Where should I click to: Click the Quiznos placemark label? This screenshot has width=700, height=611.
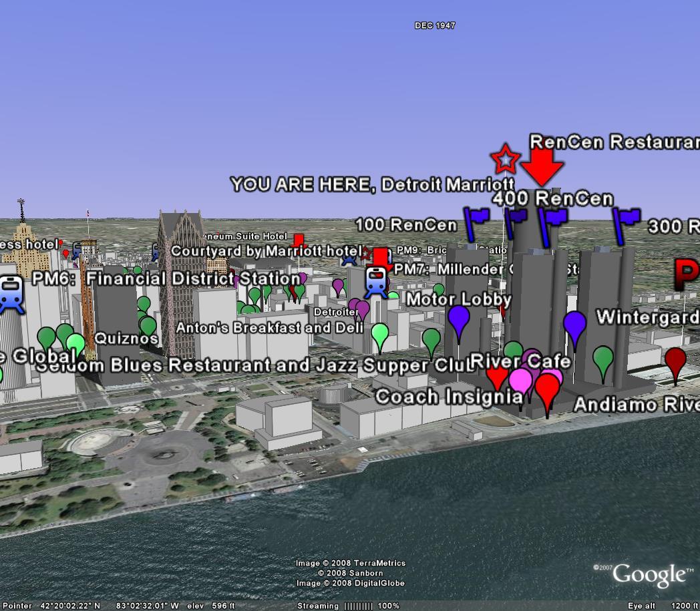[127, 339]
